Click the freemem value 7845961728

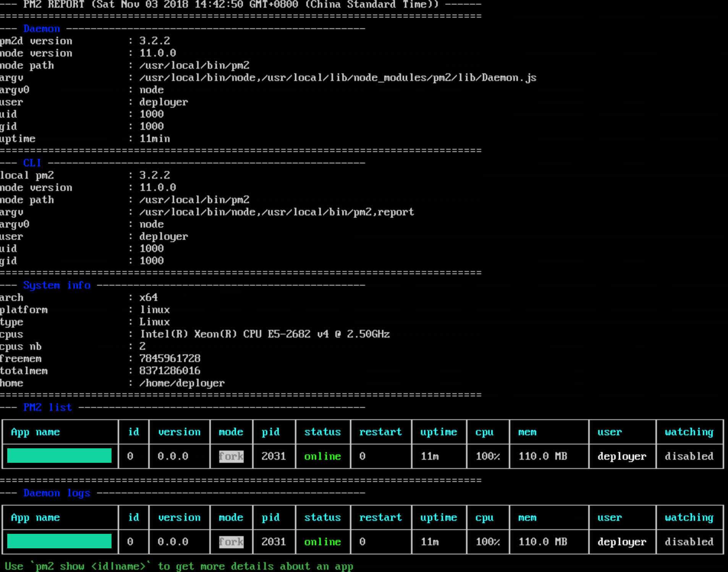170,359
